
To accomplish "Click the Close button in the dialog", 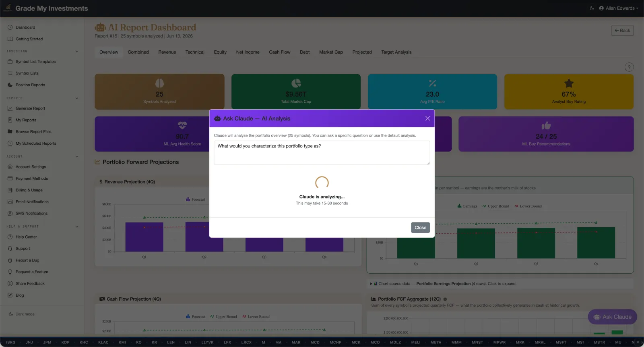I will click(420, 228).
